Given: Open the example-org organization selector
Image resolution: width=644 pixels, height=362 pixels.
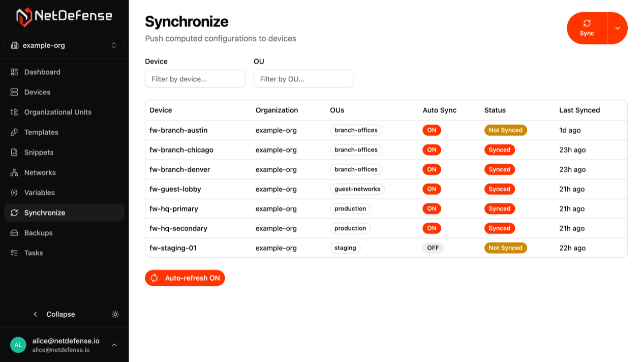Looking at the screenshot, I should tap(64, 45).
